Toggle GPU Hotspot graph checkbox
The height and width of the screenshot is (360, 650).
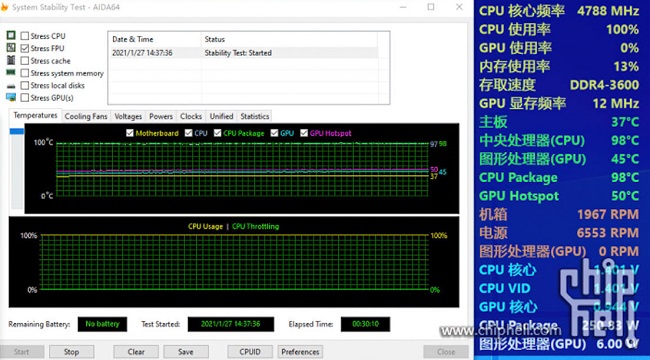[x=304, y=133]
